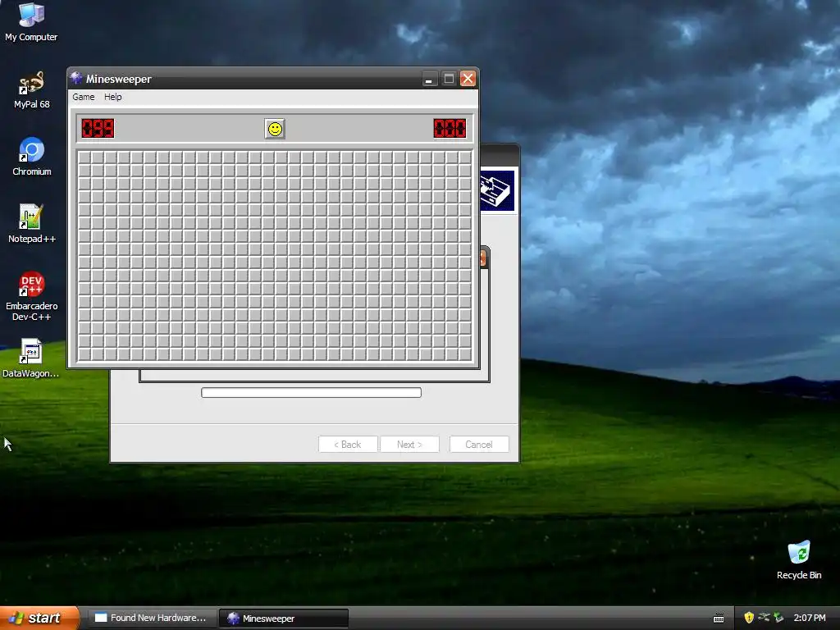Select the Notepad++ desktop icon
The height and width of the screenshot is (630, 840).
32,224
